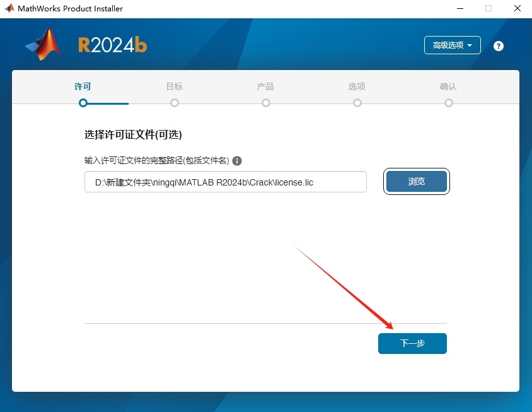Click the R2024b version text

pyautogui.click(x=112, y=45)
